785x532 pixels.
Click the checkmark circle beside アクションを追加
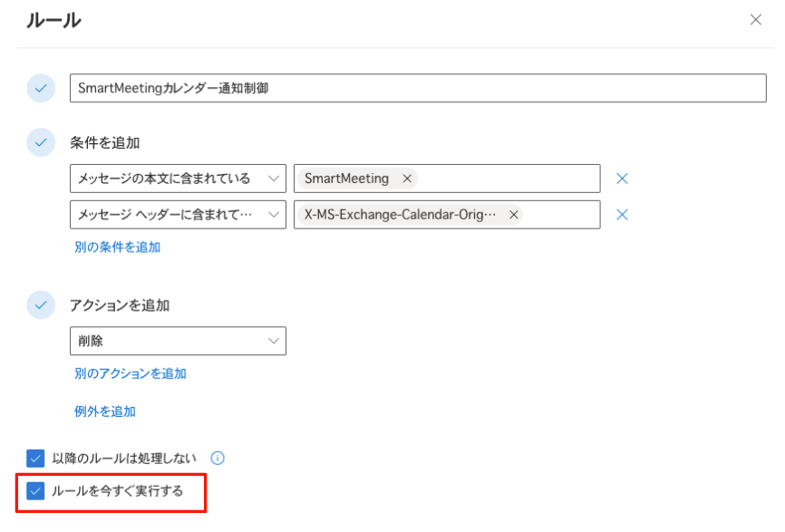point(41,305)
